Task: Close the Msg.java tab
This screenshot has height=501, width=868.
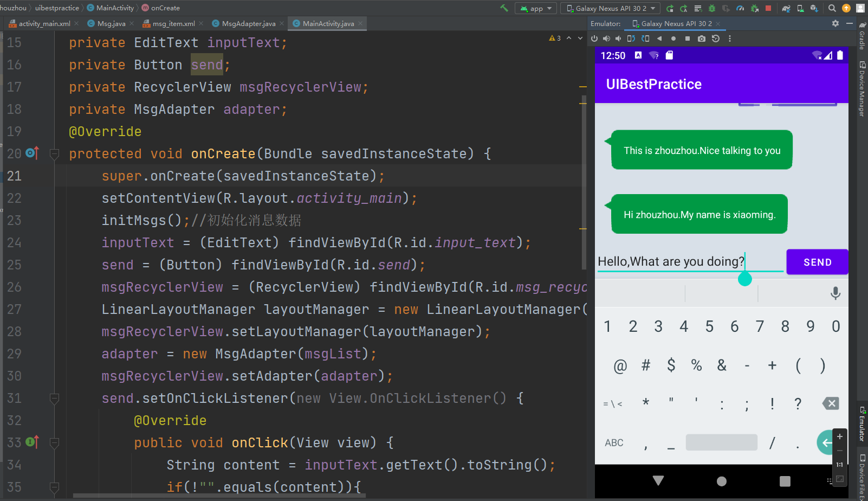Action: click(132, 23)
